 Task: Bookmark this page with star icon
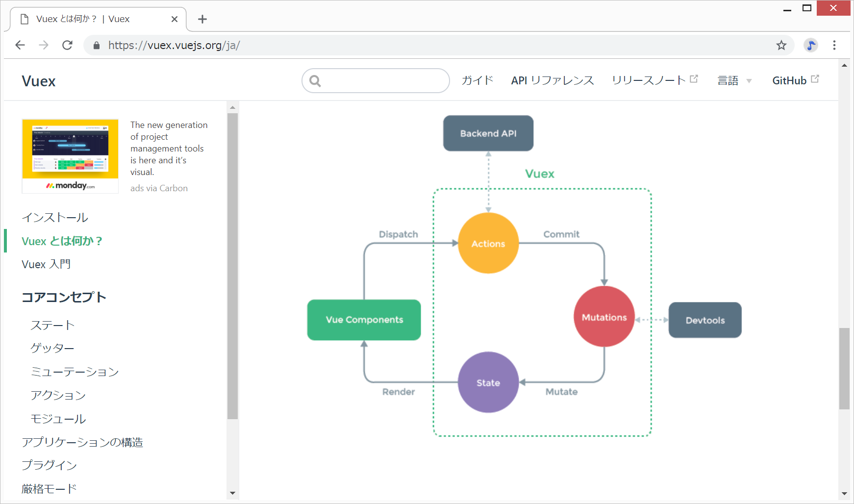781,45
